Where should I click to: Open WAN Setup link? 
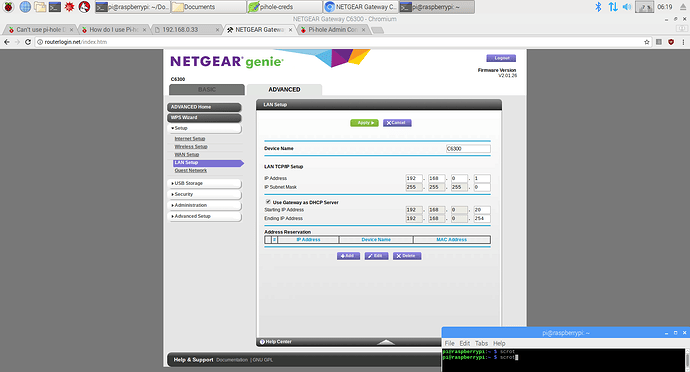coord(187,155)
